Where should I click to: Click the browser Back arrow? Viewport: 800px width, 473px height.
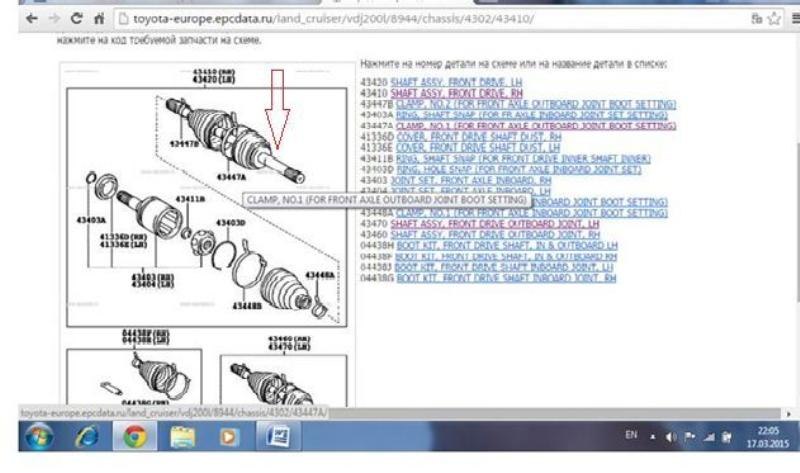[32, 19]
